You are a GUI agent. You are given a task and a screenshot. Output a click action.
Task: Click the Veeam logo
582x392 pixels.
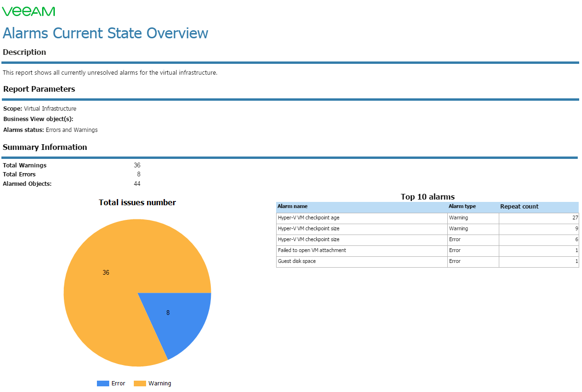pyautogui.click(x=29, y=11)
